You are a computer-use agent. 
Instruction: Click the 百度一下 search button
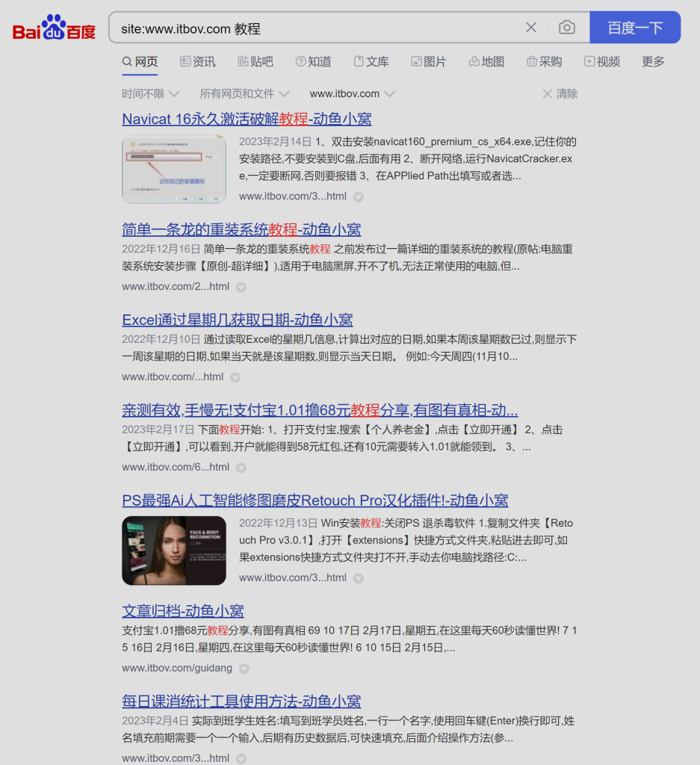[x=635, y=28]
